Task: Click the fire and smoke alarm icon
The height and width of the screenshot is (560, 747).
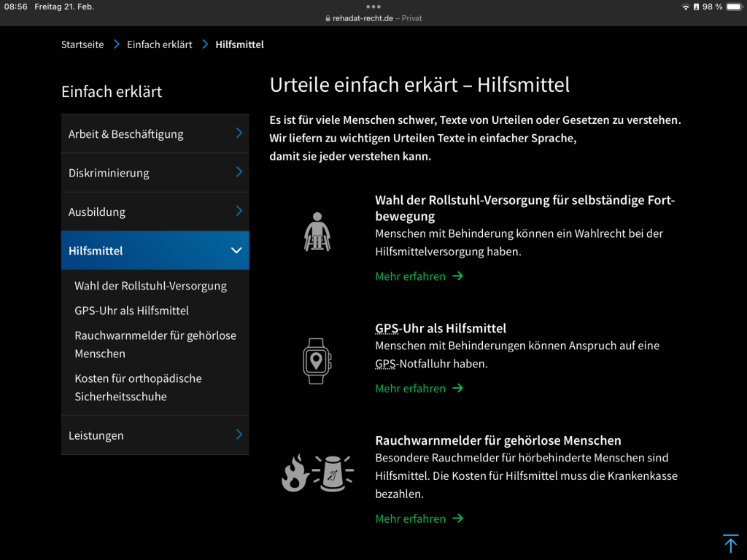Action: 317,473
